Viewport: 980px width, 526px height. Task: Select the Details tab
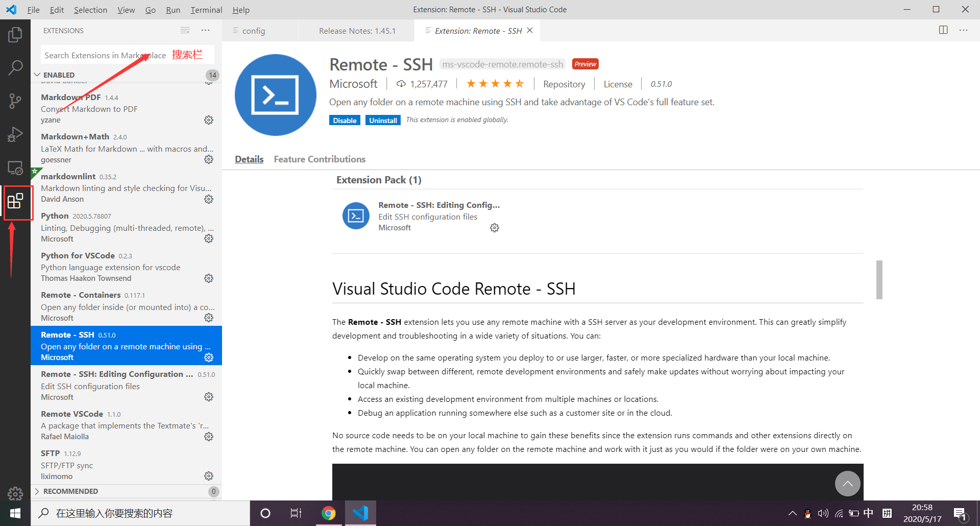point(249,159)
